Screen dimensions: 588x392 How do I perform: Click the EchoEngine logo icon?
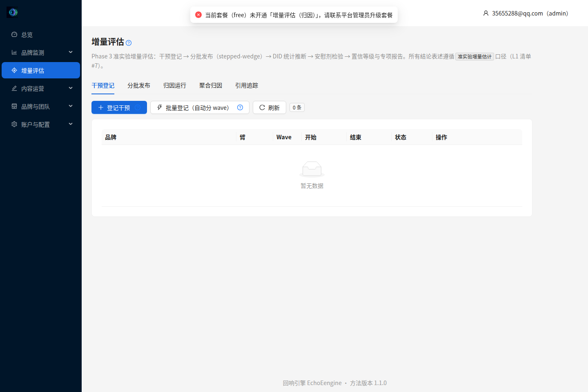coord(13,12)
